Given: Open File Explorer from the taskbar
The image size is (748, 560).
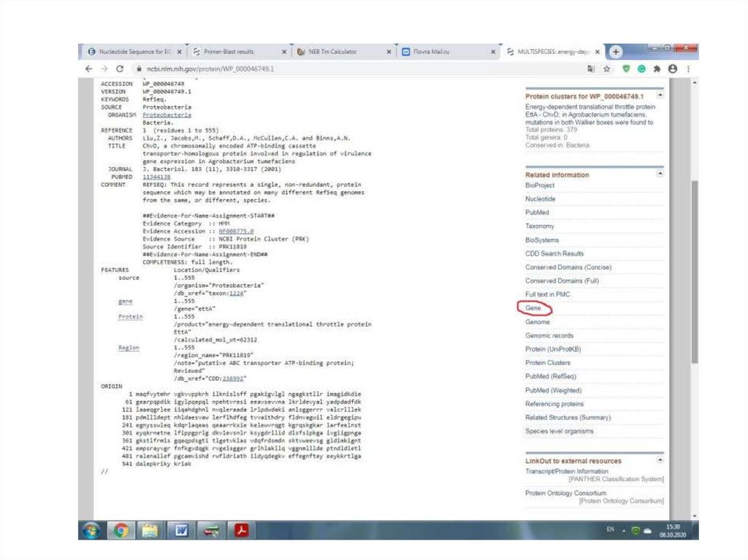Looking at the screenshot, I should [x=150, y=530].
